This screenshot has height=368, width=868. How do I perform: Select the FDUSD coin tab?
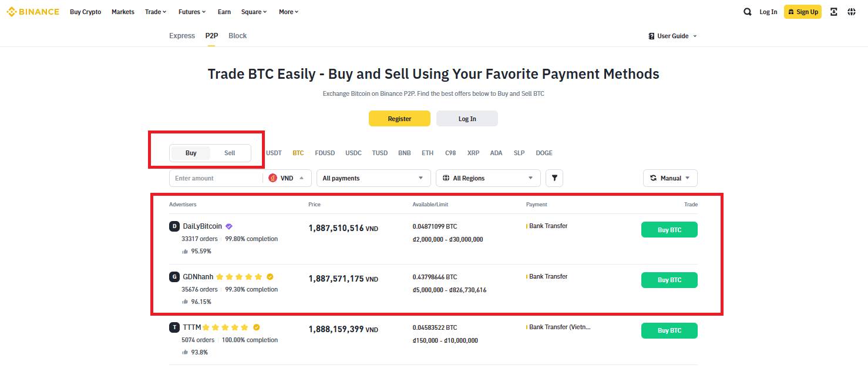tap(325, 153)
